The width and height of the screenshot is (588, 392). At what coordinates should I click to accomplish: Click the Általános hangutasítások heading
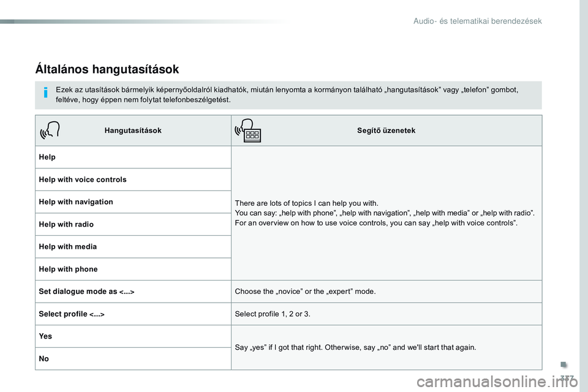(107, 69)
